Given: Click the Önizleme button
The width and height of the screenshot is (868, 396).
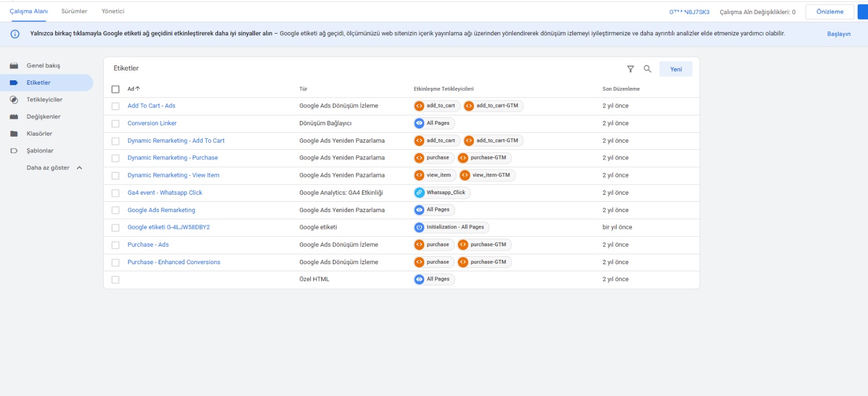Looking at the screenshot, I should click(x=830, y=12).
